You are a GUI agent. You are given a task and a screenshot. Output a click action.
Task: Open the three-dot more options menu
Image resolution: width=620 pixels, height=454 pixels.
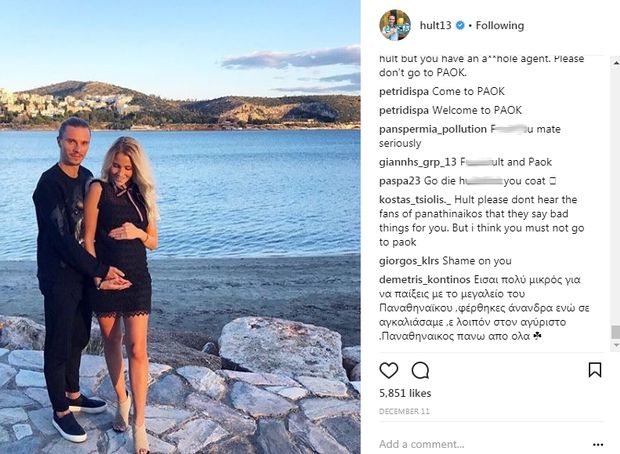598,445
